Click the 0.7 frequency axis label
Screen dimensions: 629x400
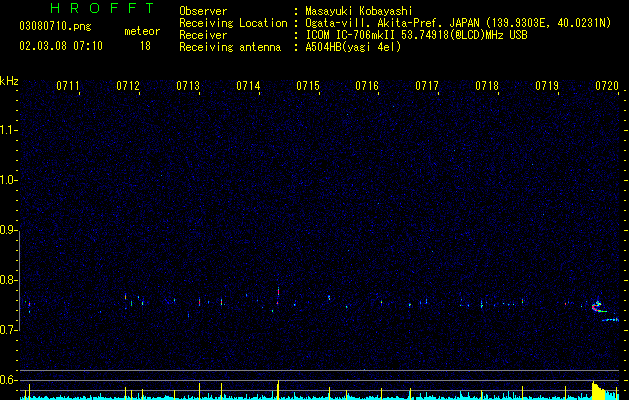tap(9, 330)
